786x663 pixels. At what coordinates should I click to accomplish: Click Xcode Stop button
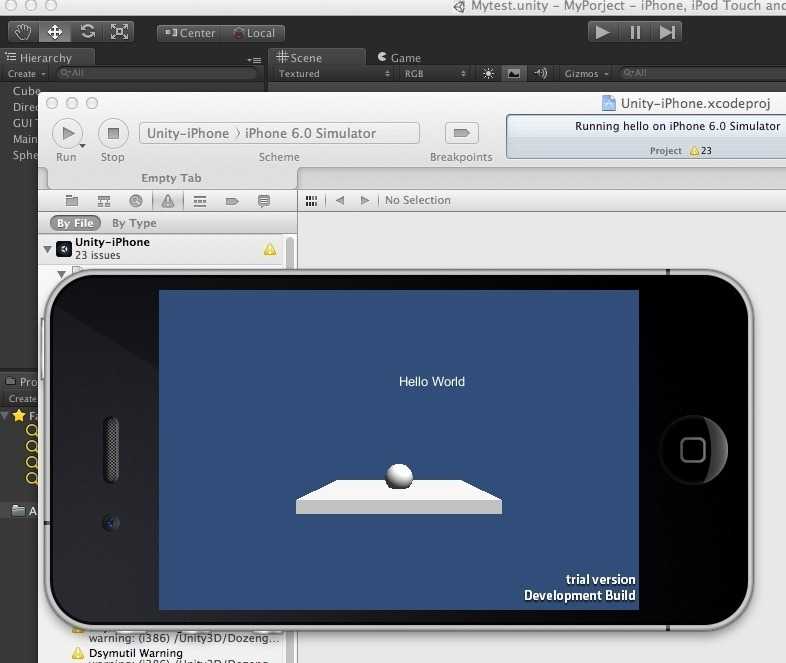(113, 133)
